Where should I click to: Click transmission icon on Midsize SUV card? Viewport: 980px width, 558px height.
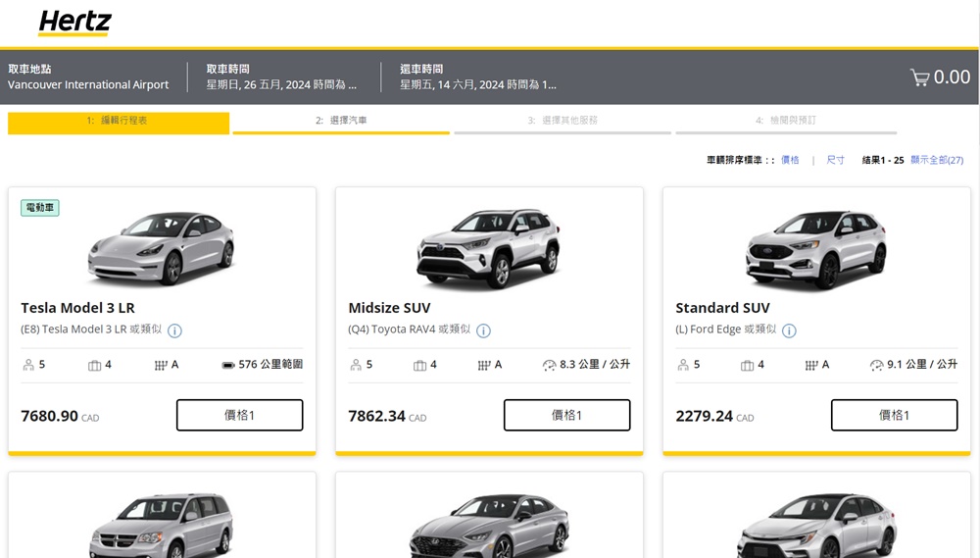click(484, 366)
